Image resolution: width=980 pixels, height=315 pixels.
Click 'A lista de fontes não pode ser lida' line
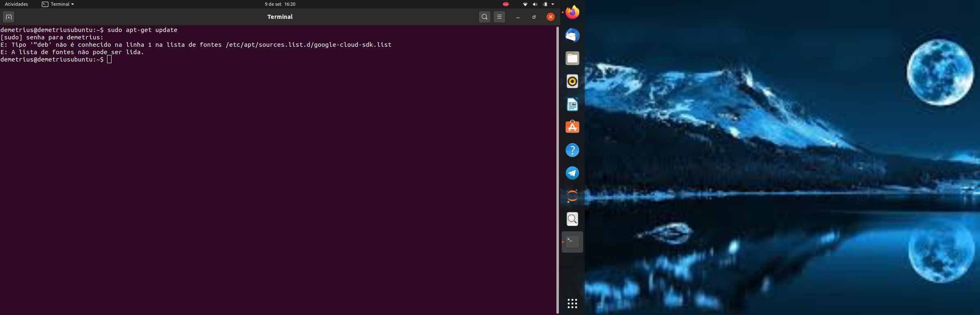click(72, 52)
